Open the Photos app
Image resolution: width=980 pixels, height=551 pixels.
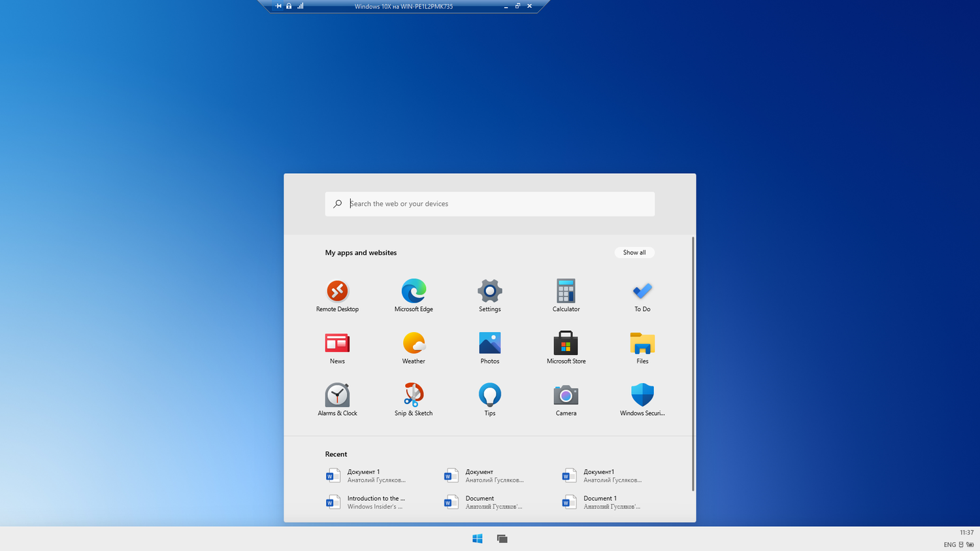(490, 348)
